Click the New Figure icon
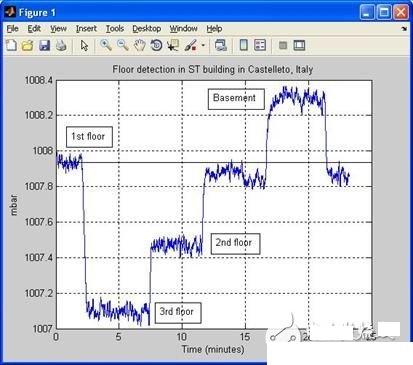Viewport: 413px width, 365px height. pyautogui.click(x=11, y=45)
